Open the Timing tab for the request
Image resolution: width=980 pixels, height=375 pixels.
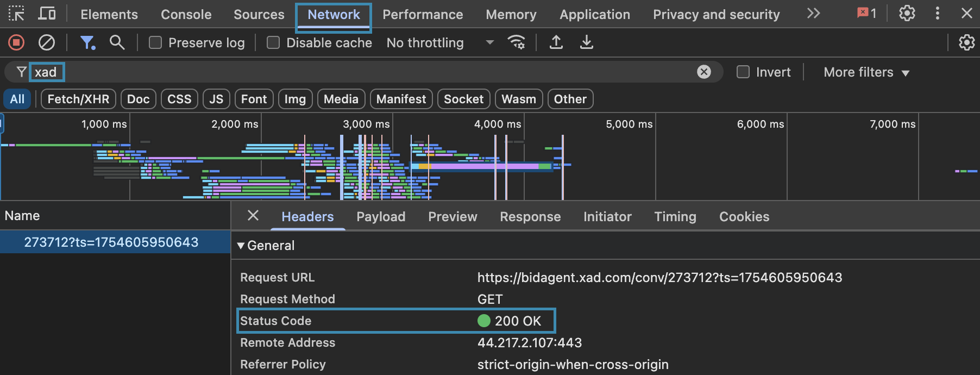675,217
